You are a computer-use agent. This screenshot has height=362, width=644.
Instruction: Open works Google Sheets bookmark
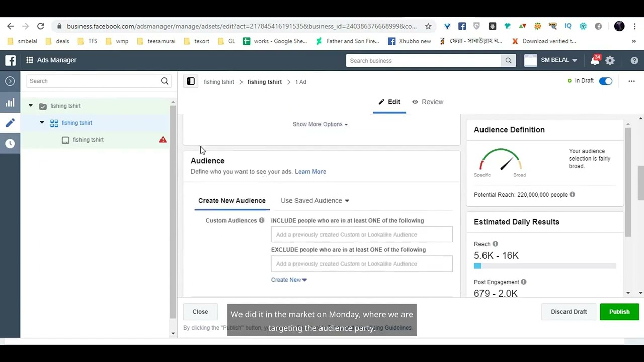275,41
